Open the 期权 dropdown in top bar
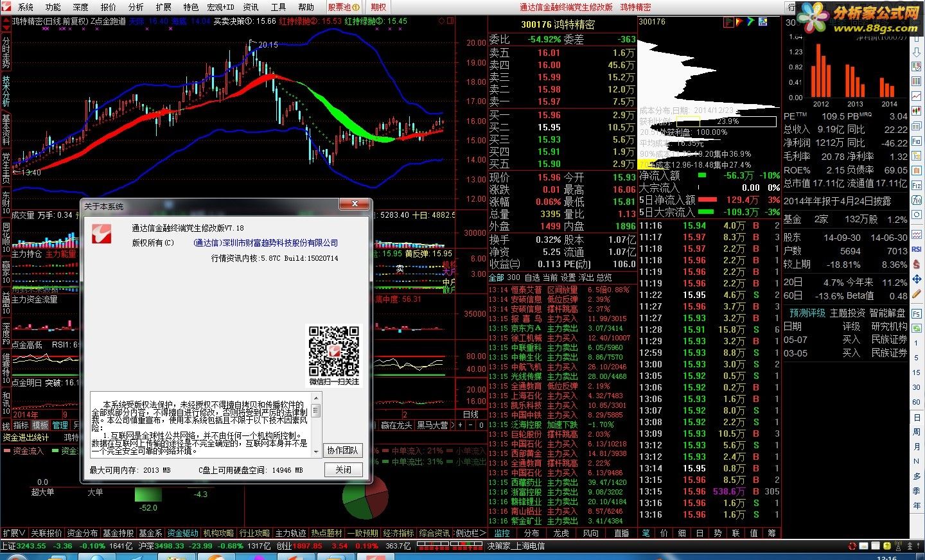 tap(379, 7)
